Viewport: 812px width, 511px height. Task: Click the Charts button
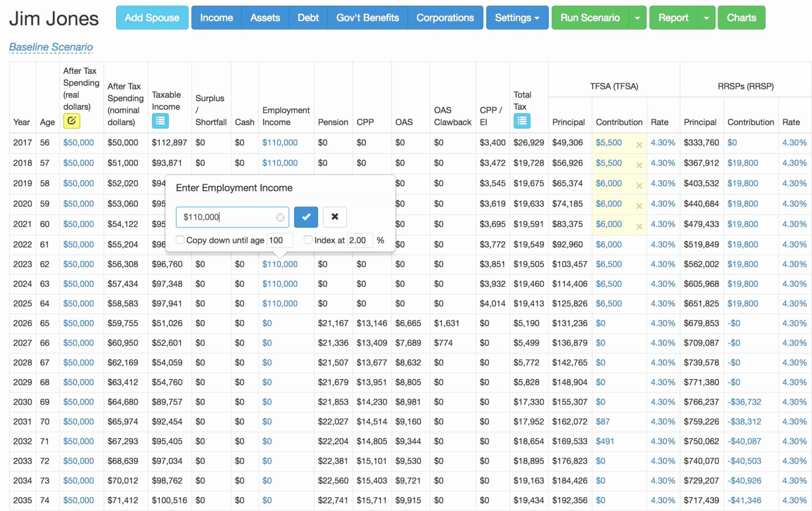[x=741, y=18]
